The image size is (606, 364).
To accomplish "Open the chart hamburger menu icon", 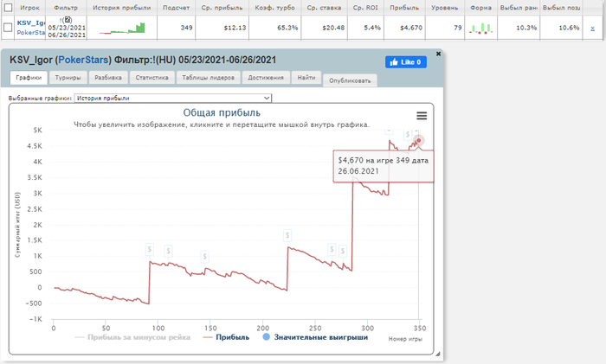I will coord(422,116).
